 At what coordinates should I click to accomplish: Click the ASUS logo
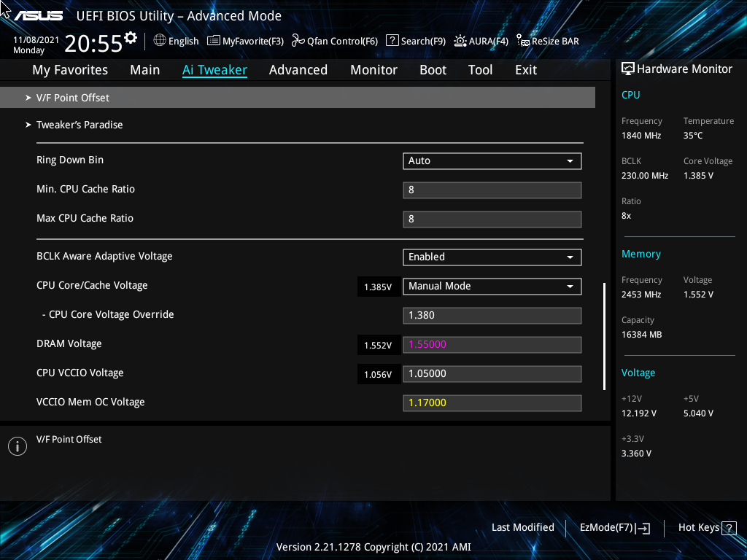(38, 16)
